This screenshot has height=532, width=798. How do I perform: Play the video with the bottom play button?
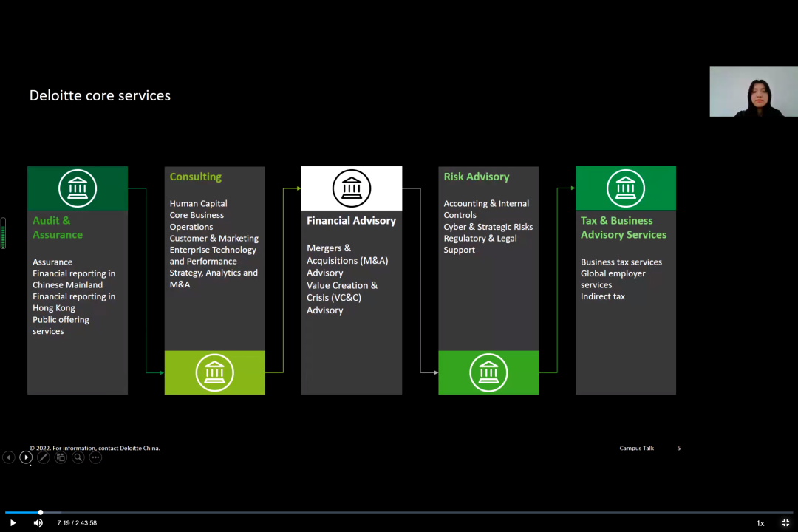pyautogui.click(x=13, y=523)
